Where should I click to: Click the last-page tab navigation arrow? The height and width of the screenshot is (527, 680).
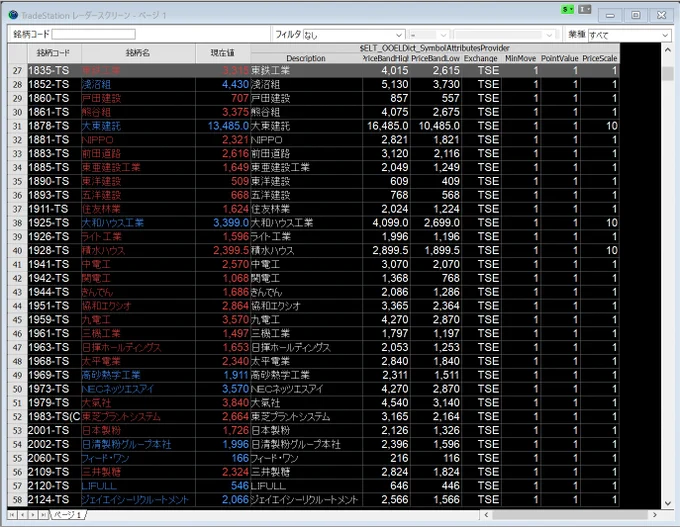(x=43, y=515)
